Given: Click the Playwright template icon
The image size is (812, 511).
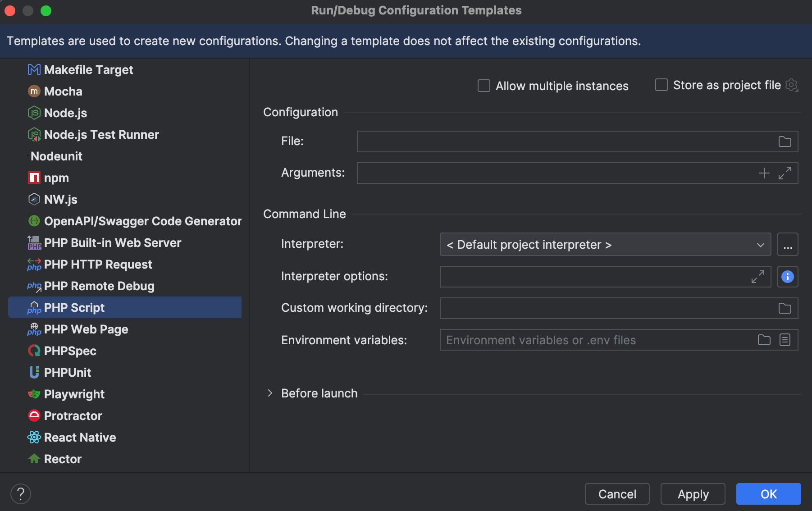Looking at the screenshot, I should tap(34, 394).
